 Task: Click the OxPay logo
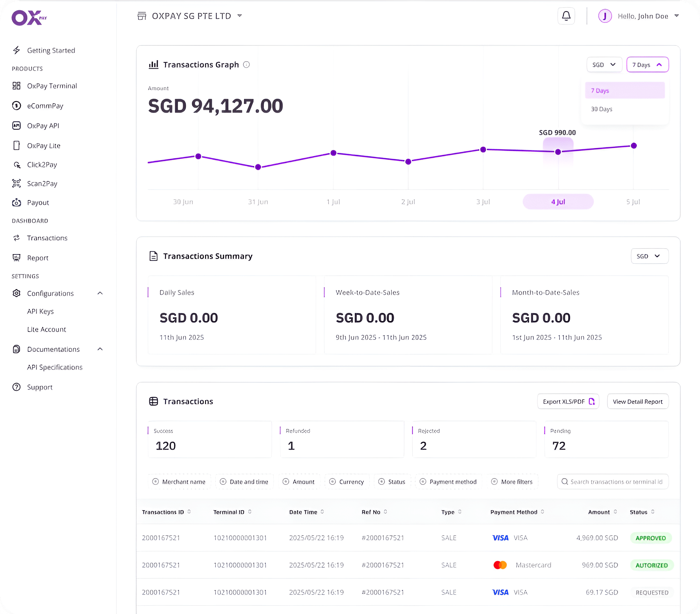pyautogui.click(x=29, y=17)
